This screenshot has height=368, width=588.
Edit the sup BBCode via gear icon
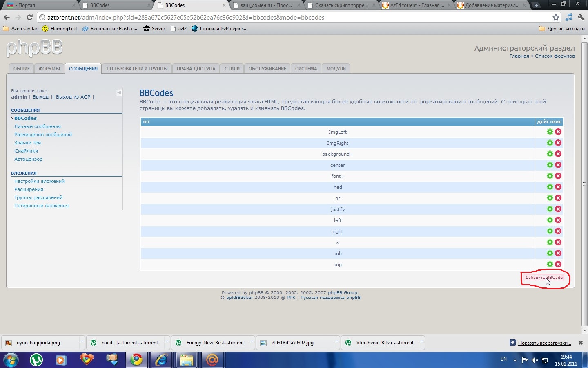(550, 264)
